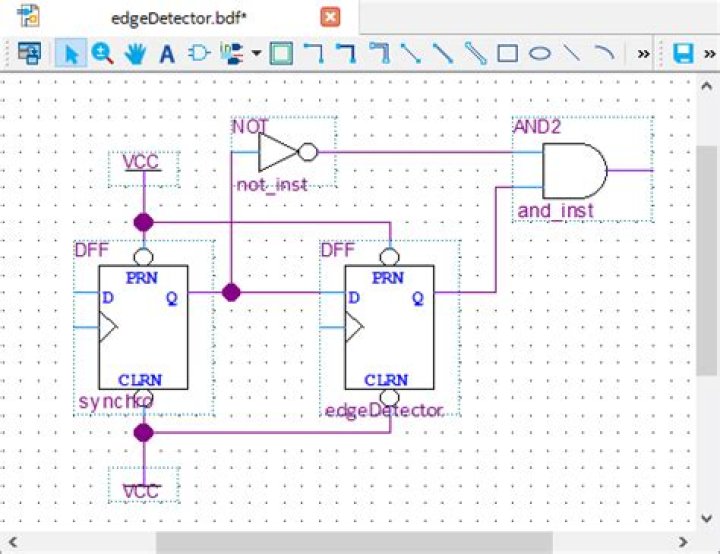Pick the Orthogonal Node tool
The image size is (720, 554).
pos(315,53)
